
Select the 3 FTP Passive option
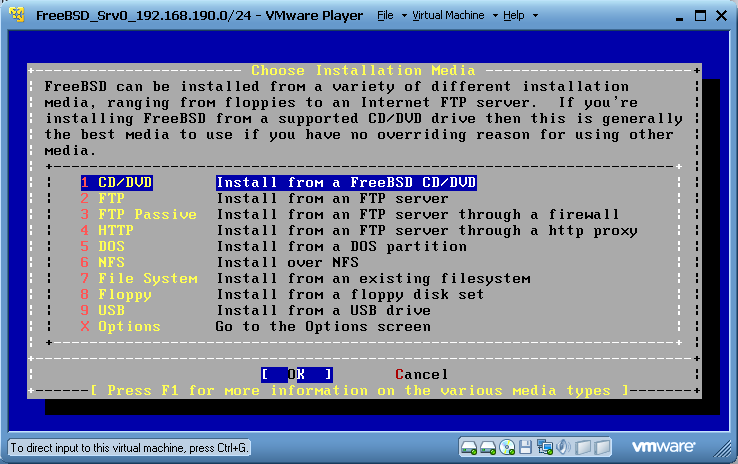349,215
